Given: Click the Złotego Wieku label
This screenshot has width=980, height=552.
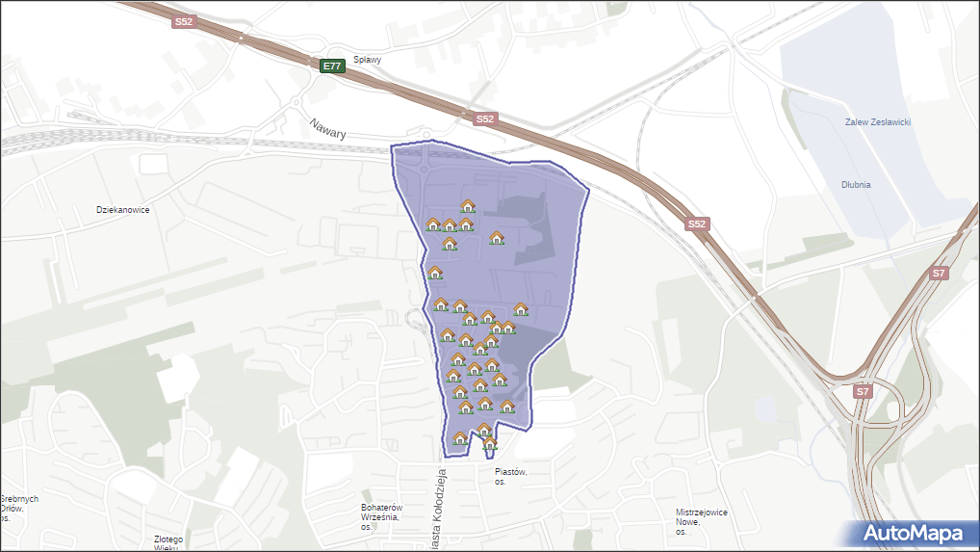Looking at the screenshot, I should [168, 543].
